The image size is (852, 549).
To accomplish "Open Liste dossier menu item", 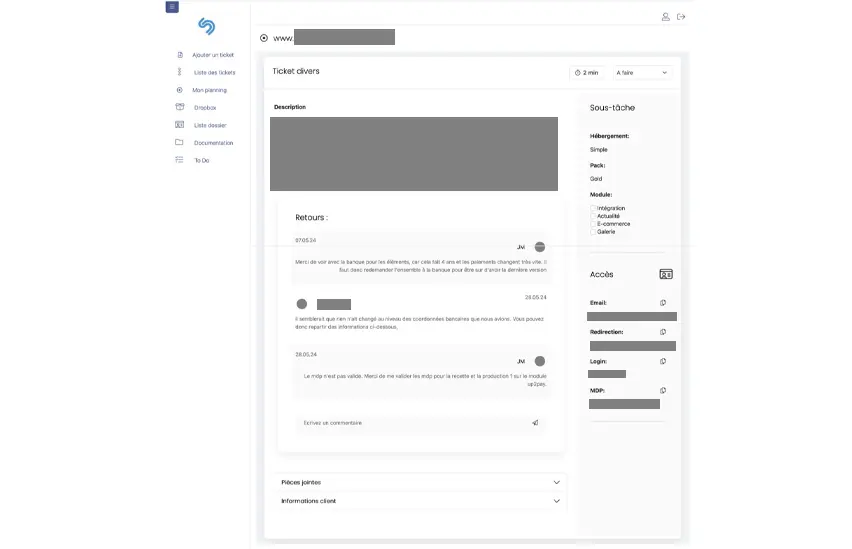I will point(210,125).
